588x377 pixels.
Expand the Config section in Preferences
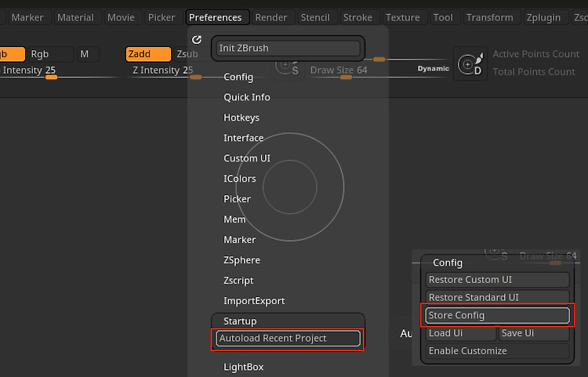tap(238, 77)
